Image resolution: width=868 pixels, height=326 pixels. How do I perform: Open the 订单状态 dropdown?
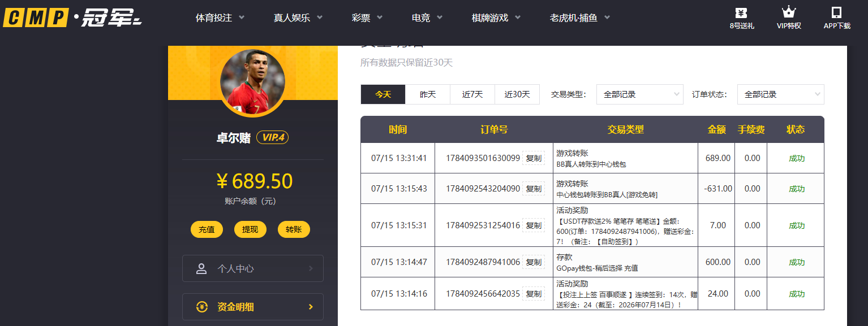pos(780,94)
